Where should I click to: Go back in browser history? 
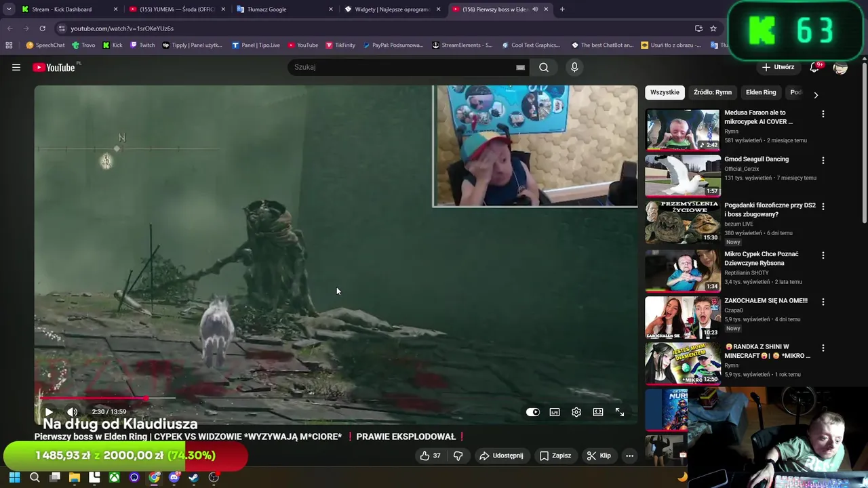click(9, 28)
